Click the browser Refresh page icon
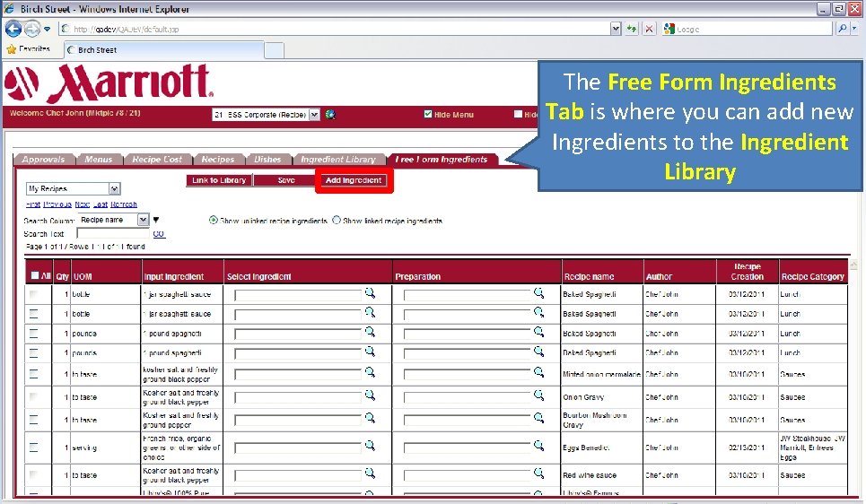This screenshot has width=866, height=504. (x=631, y=29)
